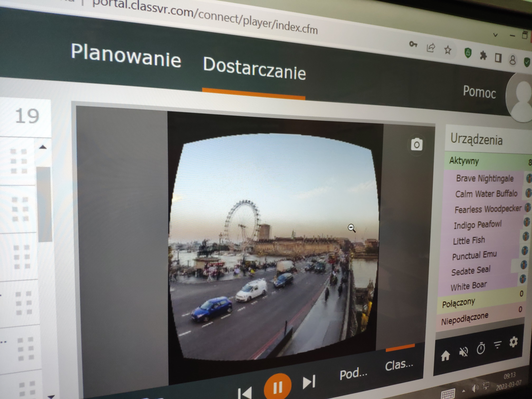This screenshot has width=532, height=399.
Task: Select the Dostarczanie tab
Action: coord(254,68)
